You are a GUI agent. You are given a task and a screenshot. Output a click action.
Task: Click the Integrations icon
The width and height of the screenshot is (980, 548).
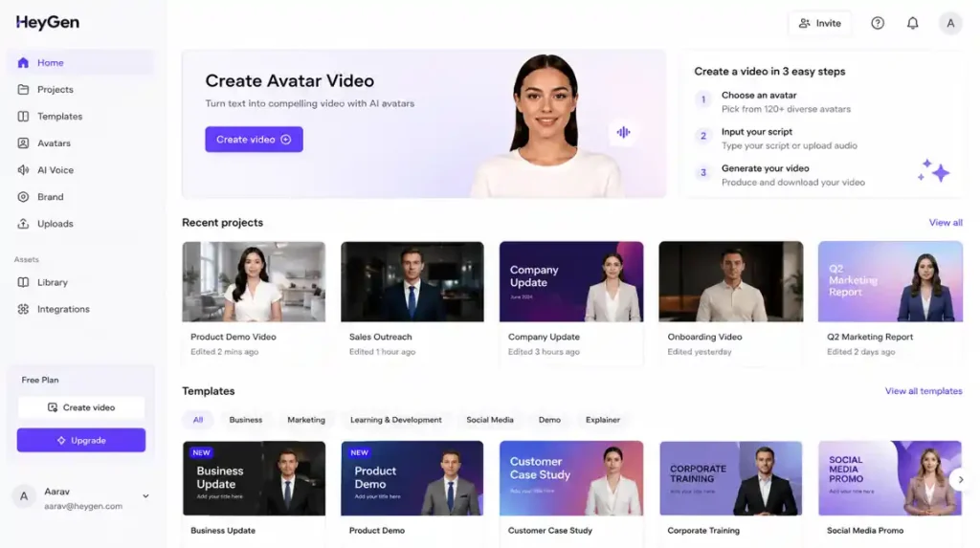click(23, 309)
